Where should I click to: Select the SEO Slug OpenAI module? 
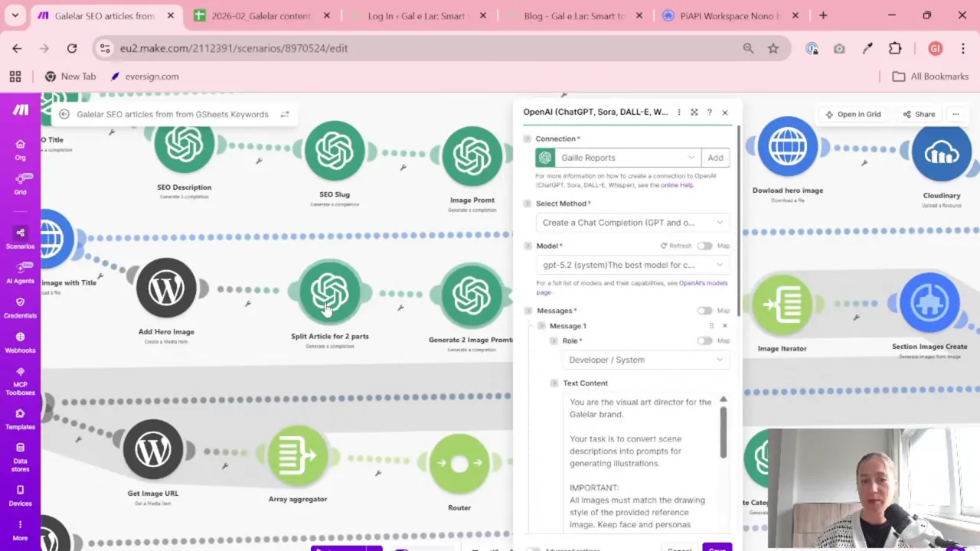pyautogui.click(x=335, y=149)
